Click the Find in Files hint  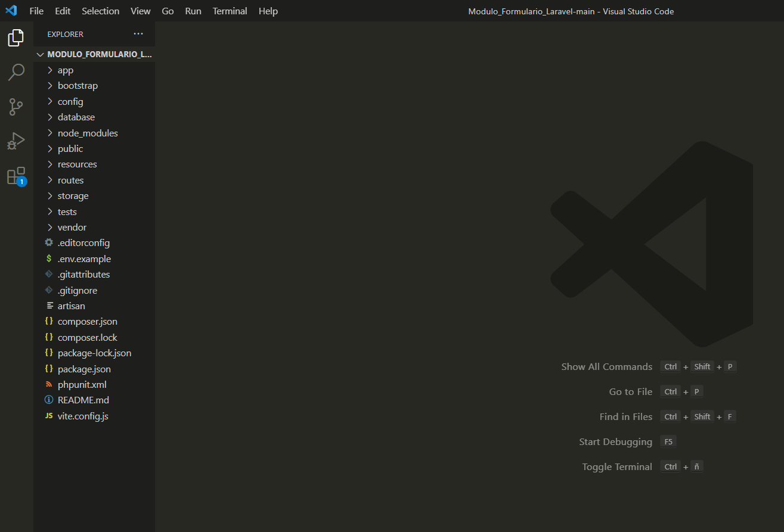(626, 416)
